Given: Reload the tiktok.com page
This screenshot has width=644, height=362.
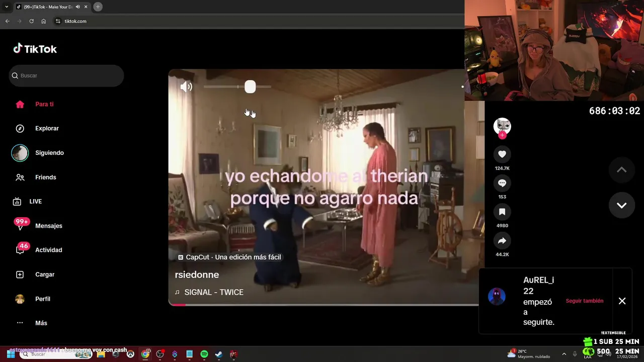Looking at the screenshot, I should pyautogui.click(x=31, y=21).
